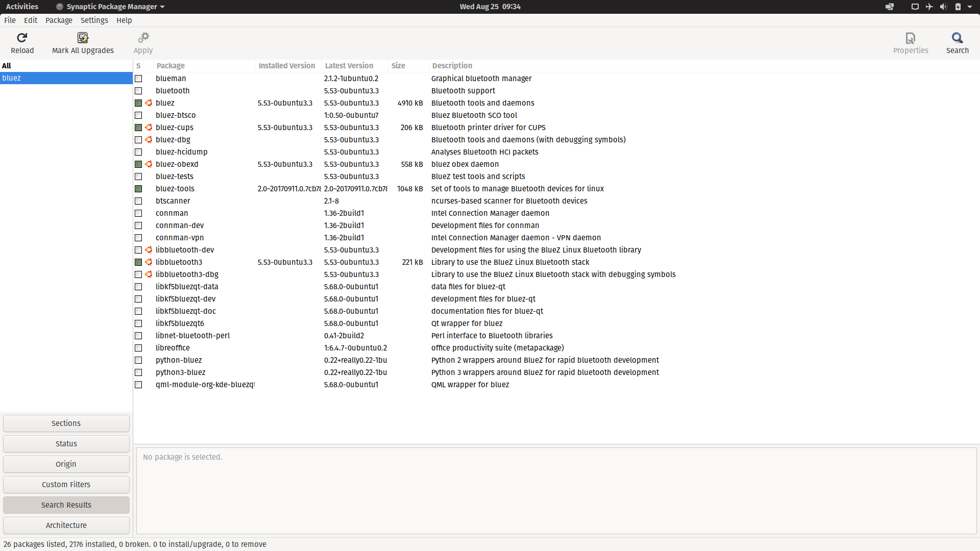This screenshot has width=980, height=551.
Task: Select the qml-module-org-kde-bluezqt package row
Action: [556, 385]
